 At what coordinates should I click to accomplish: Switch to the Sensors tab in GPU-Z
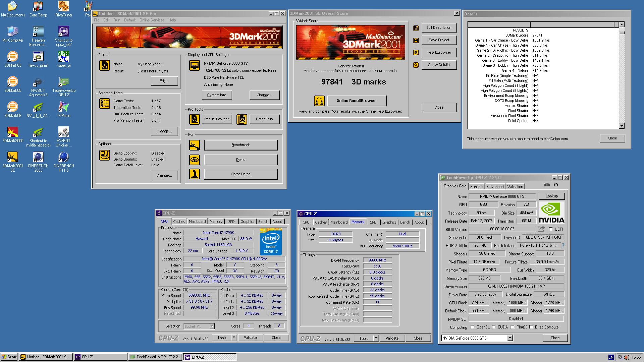click(x=477, y=187)
